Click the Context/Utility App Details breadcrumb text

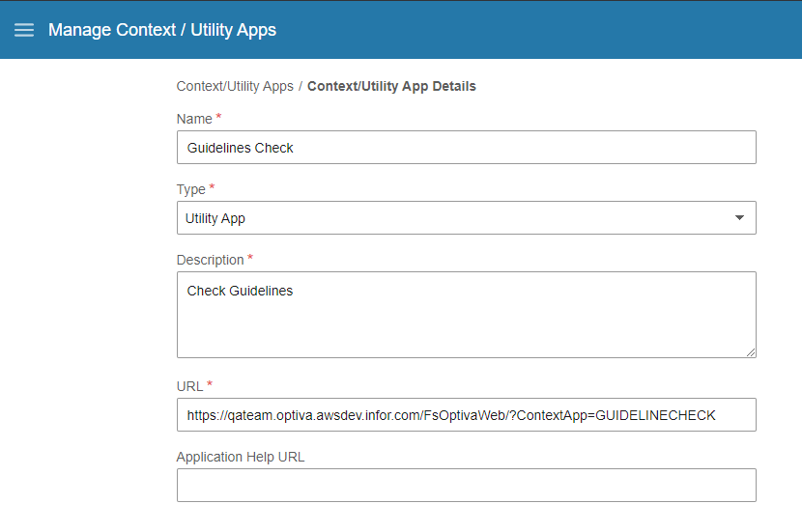(391, 86)
